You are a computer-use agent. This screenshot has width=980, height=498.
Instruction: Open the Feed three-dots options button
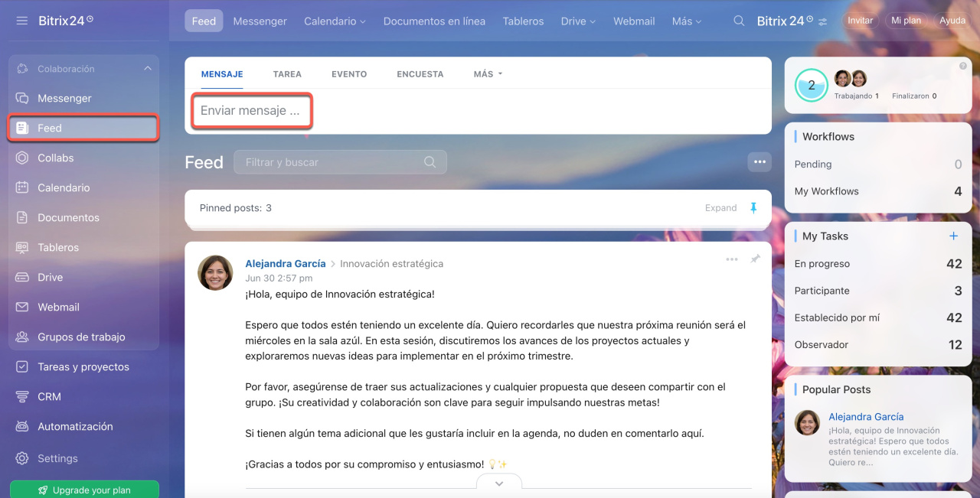pyautogui.click(x=759, y=161)
